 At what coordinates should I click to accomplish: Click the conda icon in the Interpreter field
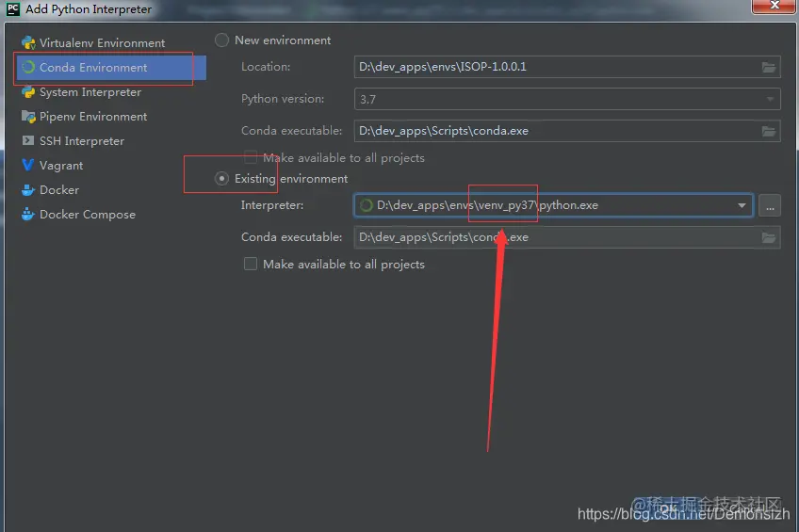tap(366, 205)
